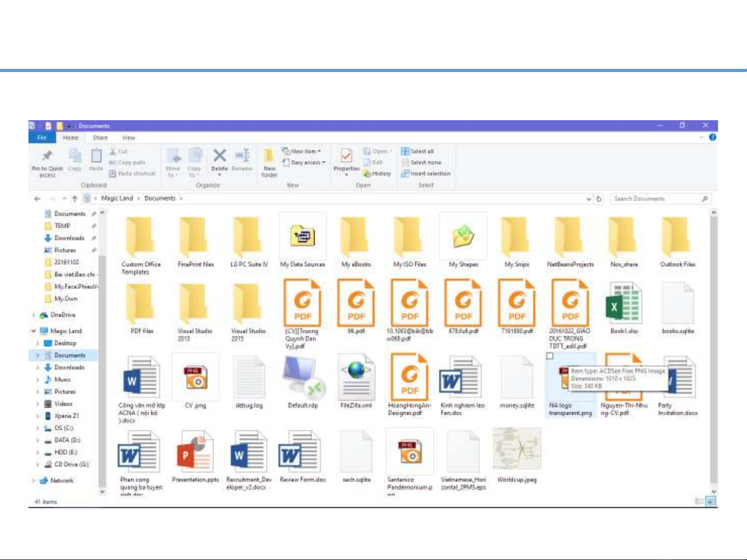The height and width of the screenshot is (560, 747).
Task: Open the Share ribbon tab
Action: [x=100, y=138]
